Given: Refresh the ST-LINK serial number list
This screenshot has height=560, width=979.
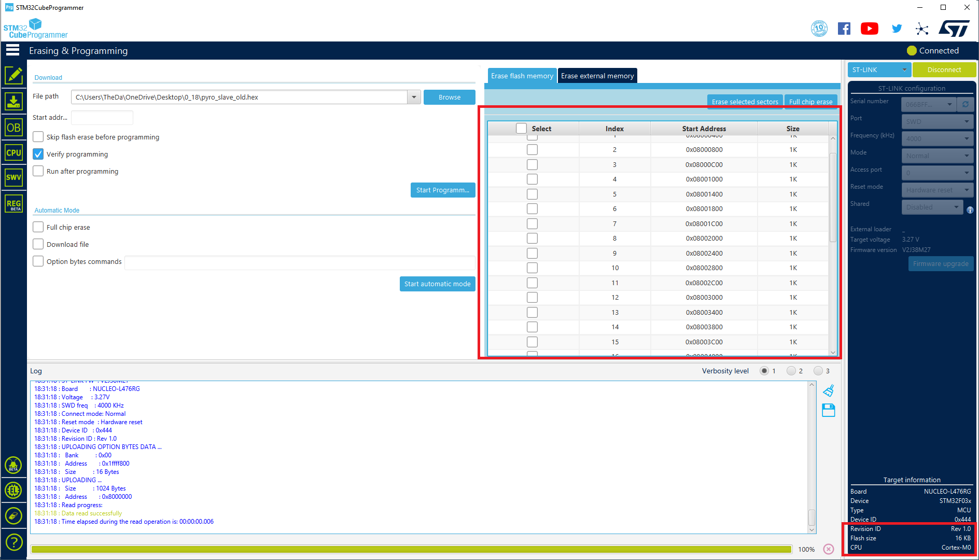Looking at the screenshot, I should [x=966, y=104].
